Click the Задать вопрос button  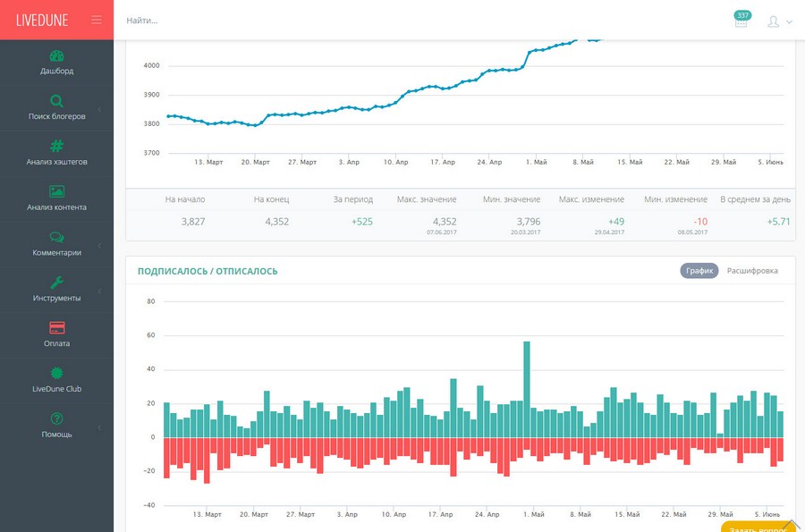(758, 527)
